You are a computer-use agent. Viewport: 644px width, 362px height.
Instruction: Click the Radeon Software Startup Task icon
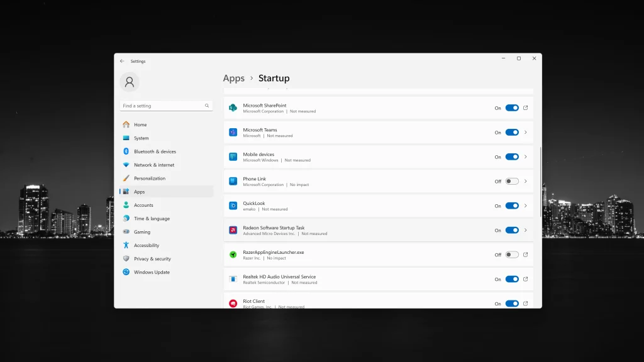click(233, 230)
